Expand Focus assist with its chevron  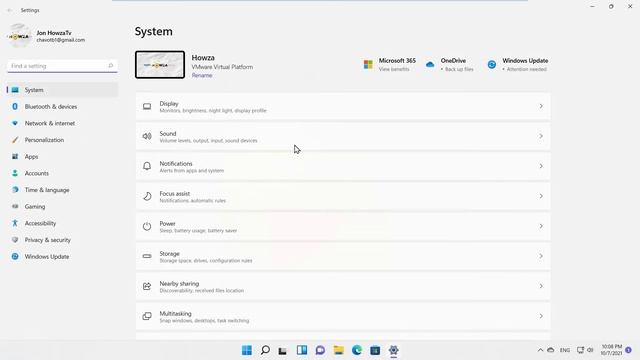[x=541, y=196]
